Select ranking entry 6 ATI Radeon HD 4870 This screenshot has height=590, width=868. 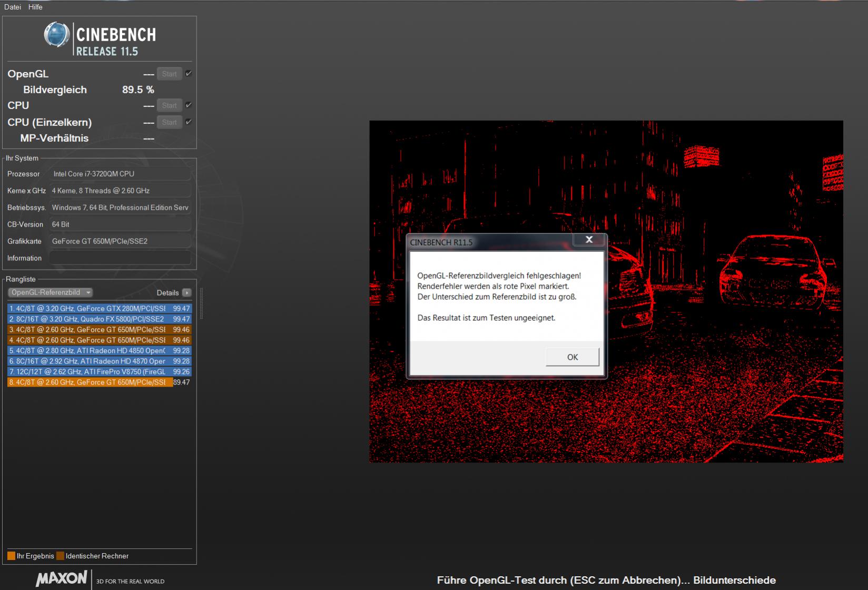pyautogui.click(x=100, y=361)
